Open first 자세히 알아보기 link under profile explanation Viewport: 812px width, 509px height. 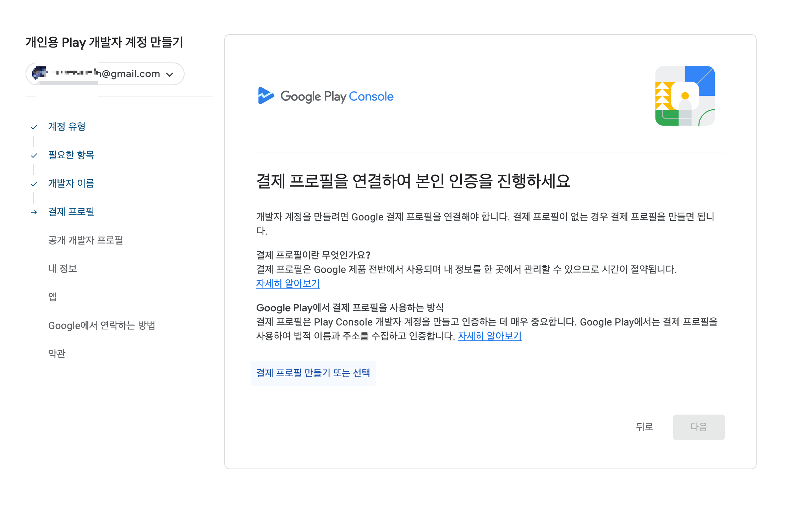(288, 284)
